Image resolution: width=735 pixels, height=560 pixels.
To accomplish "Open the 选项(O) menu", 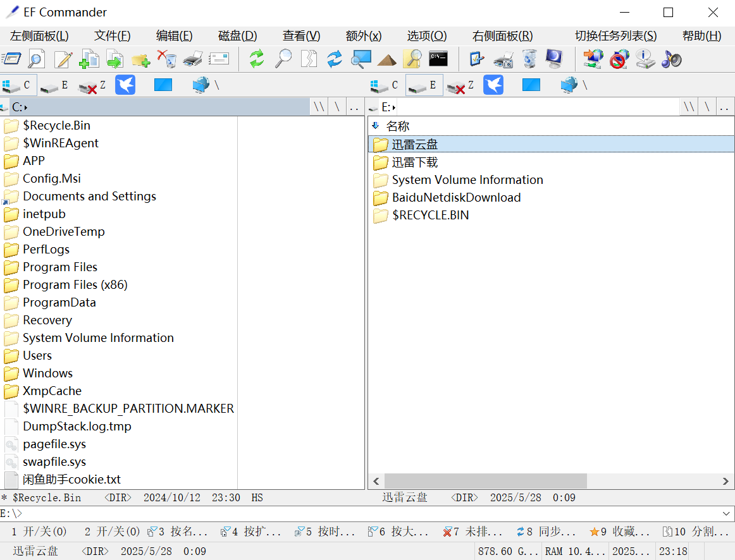I will pyautogui.click(x=427, y=36).
